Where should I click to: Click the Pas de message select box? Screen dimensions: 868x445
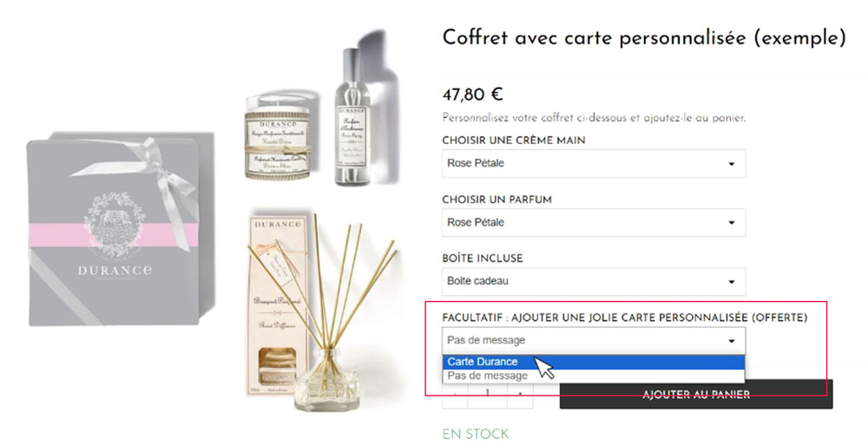pyautogui.click(x=594, y=341)
